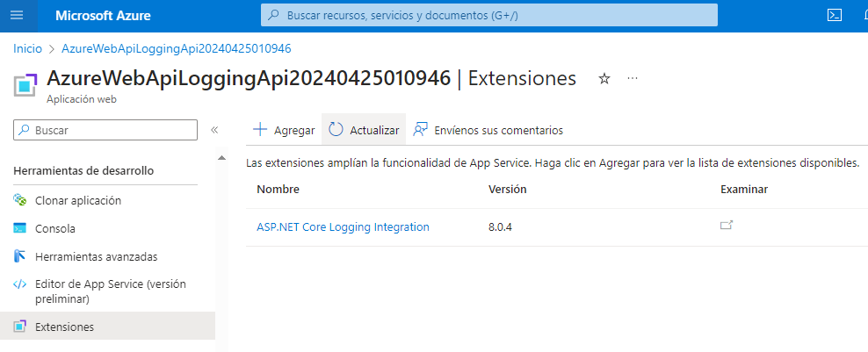Image resolution: width=868 pixels, height=352 pixels.
Task: Collapse the sidebar with double chevron
Action: pyautogui.click(x=214, y=130)
